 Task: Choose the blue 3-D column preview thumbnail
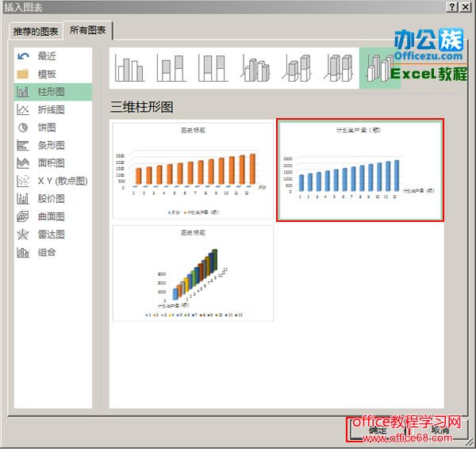click(x=360, y=170)
